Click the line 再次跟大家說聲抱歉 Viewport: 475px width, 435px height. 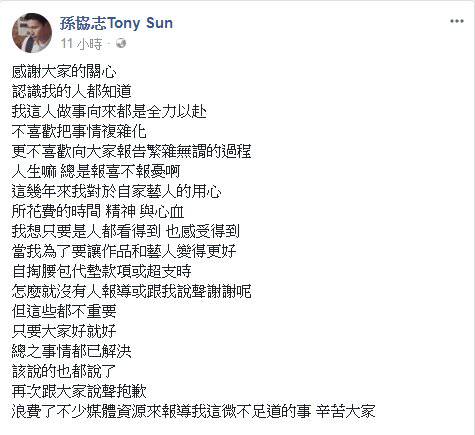79,391
